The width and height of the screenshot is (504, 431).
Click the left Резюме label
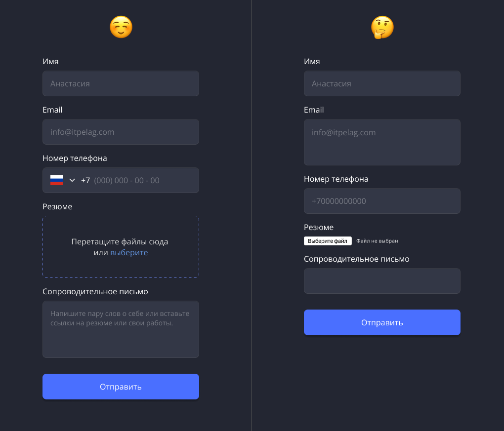(x=57, y=206)
